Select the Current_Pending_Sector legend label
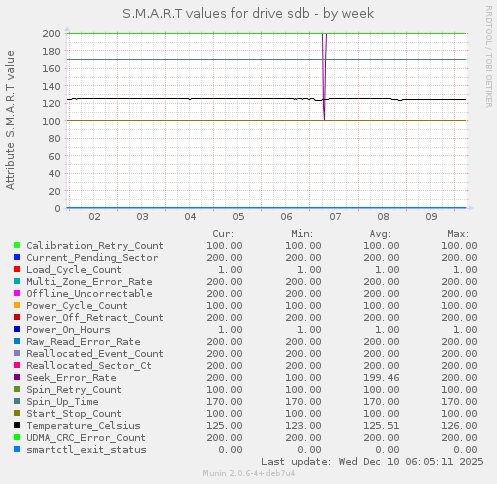The width and height of the screenshot is (497, 484). 92,258
